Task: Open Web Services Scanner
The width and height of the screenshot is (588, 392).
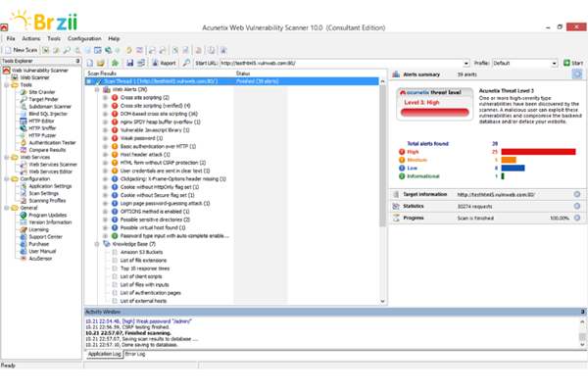Action: coord(53,165)
